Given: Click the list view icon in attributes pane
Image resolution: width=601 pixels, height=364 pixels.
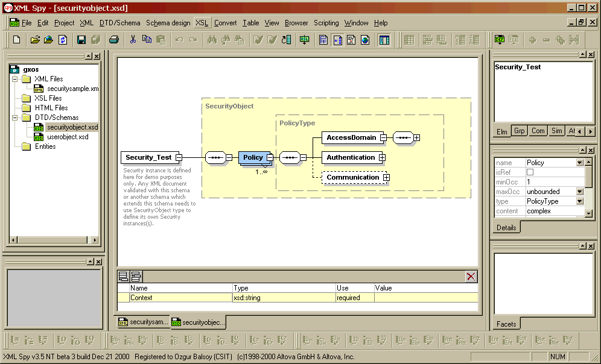Looking at the screenshot, I should pos(123,277).
